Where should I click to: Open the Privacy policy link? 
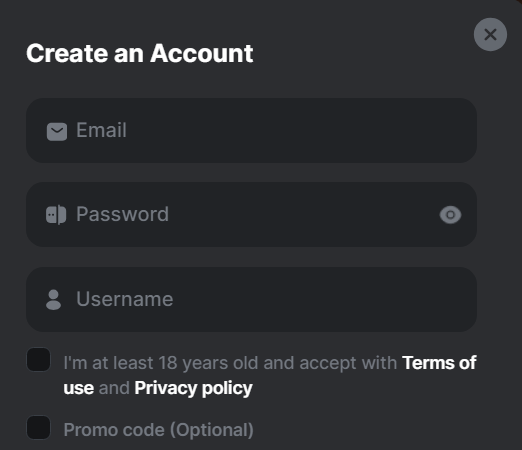[x=193, y=388]
